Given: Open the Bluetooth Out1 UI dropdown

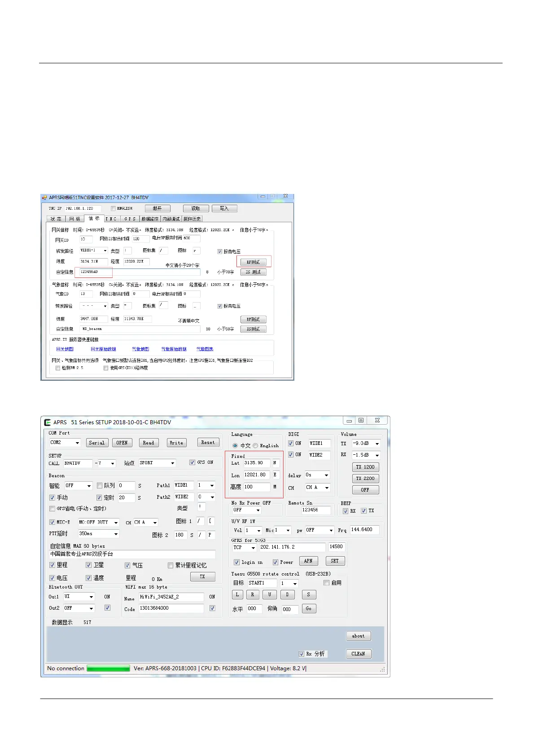Looking at the screenshot, I should pyautogui.click(x=91, y=597).
